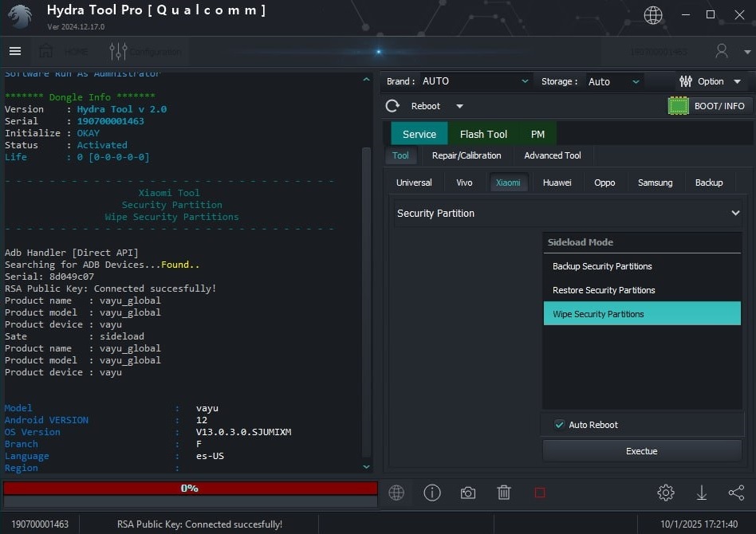This screenshot has width=756, height=534.
Task: Open the Storage Auto dropdown
Action: click(x=614, y=81)
